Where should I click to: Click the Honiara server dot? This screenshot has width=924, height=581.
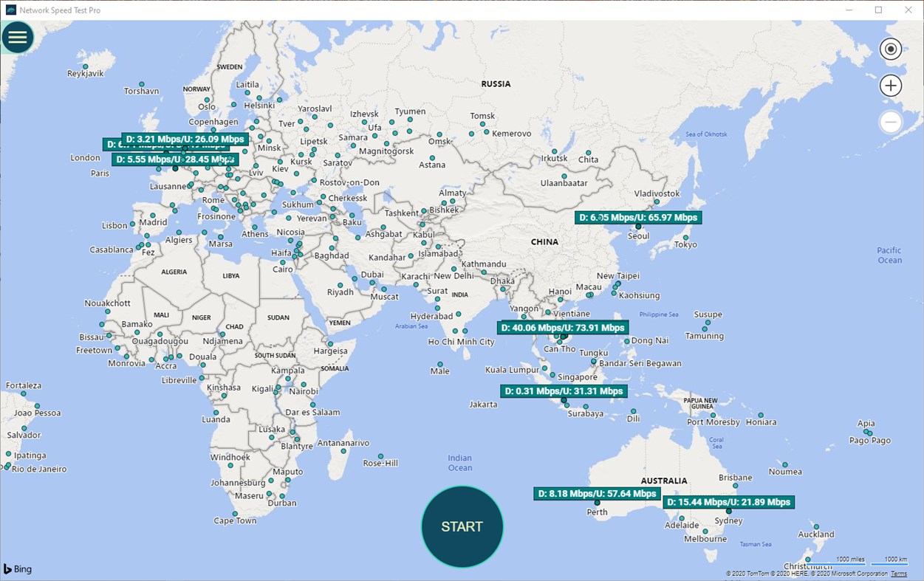point(761,415)
